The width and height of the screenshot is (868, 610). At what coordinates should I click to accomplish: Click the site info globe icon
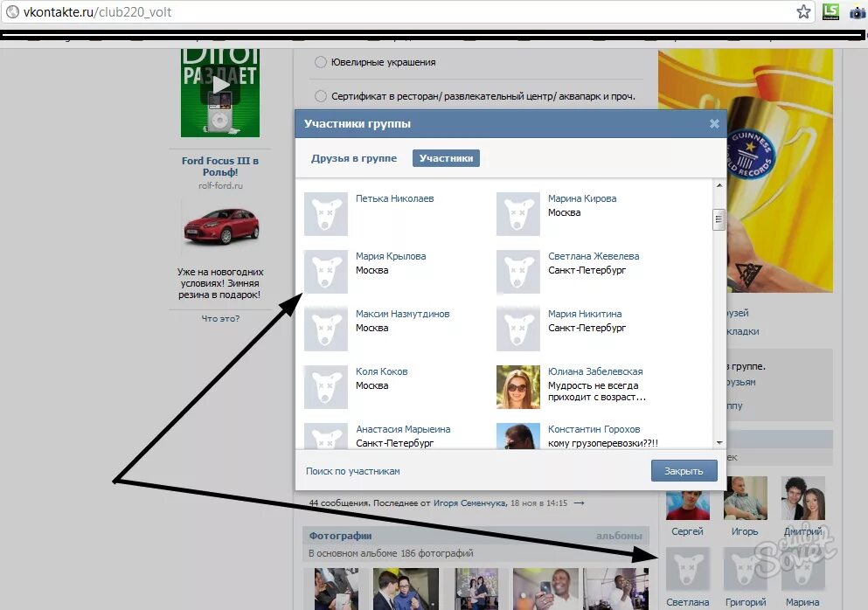[12, 11]
